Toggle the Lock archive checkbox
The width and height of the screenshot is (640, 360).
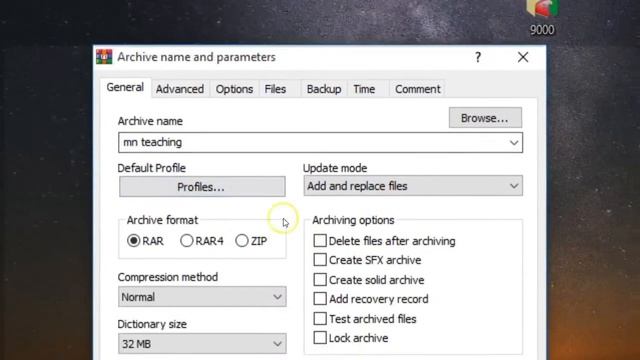(x=320, y=338)
